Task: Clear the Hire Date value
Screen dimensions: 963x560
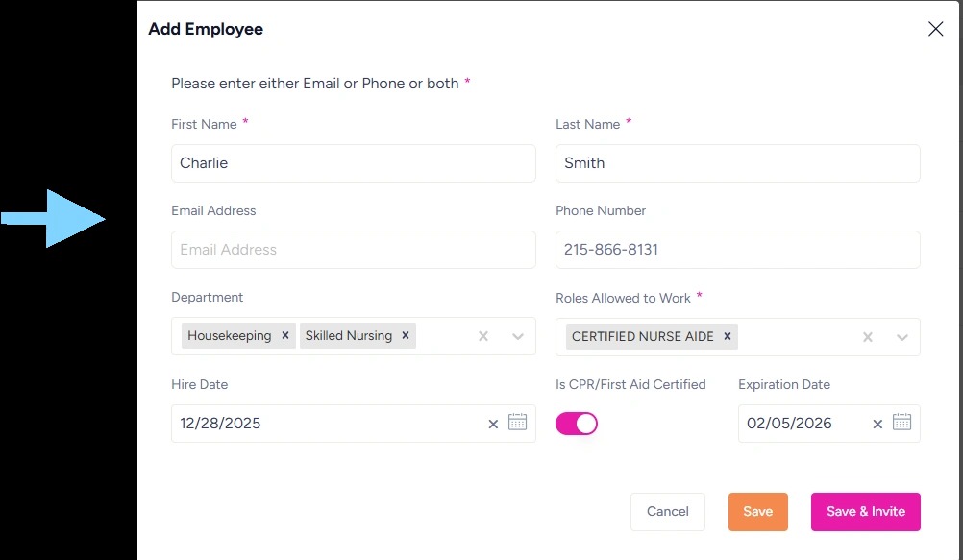Action: (493, 424)
